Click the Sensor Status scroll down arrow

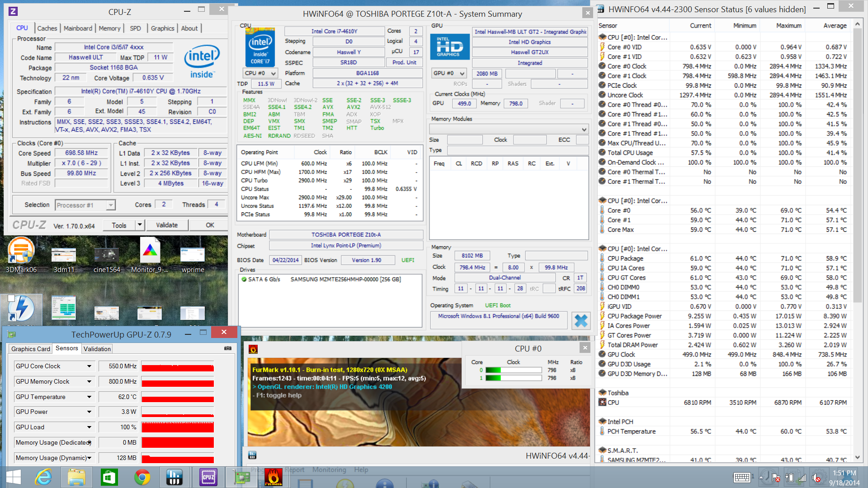858,457
